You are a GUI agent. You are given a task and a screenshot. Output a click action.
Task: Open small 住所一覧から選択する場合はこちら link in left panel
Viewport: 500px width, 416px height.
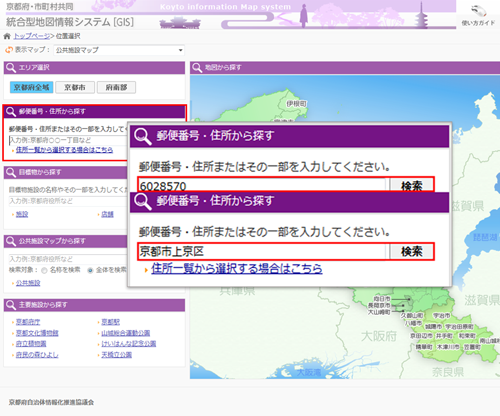tap(64, 150)
